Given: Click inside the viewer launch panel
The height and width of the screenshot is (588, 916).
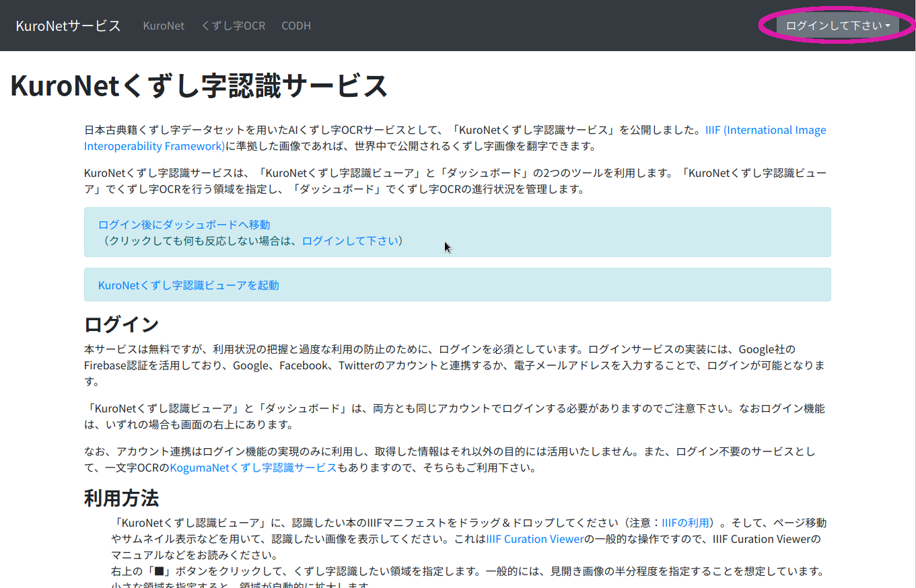Looking at the screenshot, I should (606, 284).
